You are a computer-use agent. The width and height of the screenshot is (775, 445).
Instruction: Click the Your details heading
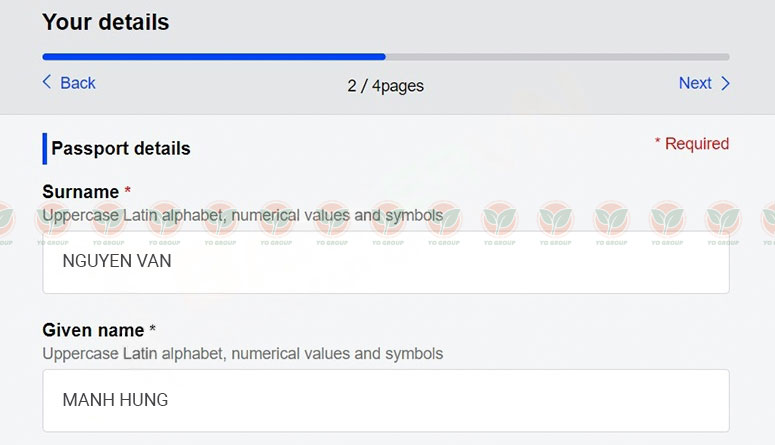[x=106, y=22]
